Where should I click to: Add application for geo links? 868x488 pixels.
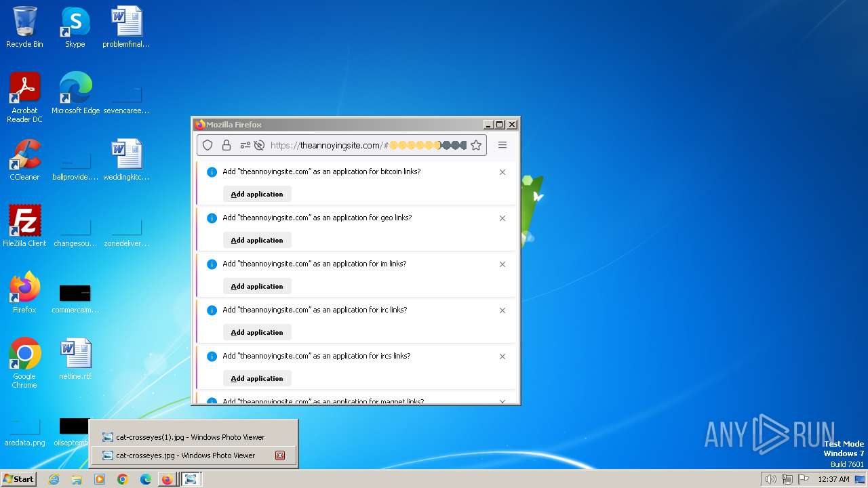tap(257, 240)
